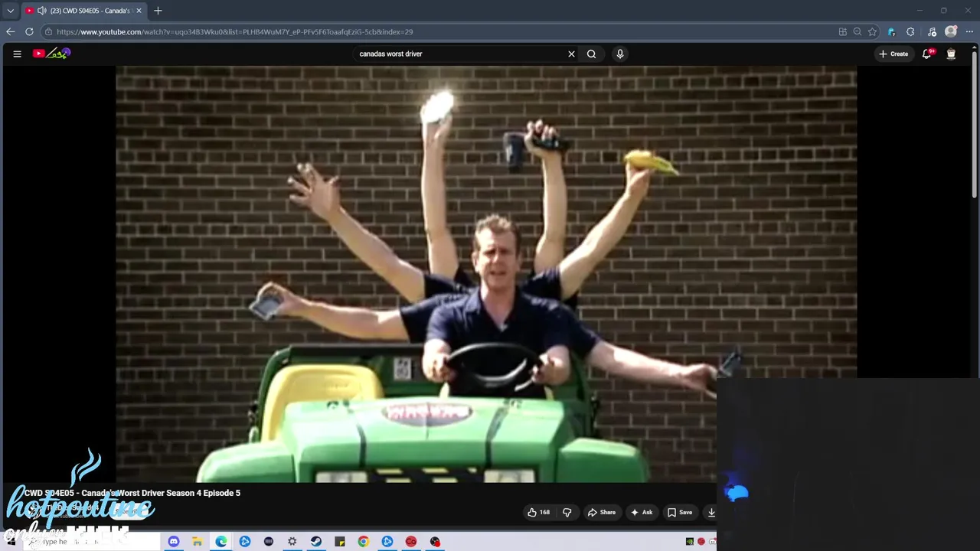The width and height of the screenshot is (980, 551).
Task: Open Steam from the taskbar
Action: click(316, 542)
